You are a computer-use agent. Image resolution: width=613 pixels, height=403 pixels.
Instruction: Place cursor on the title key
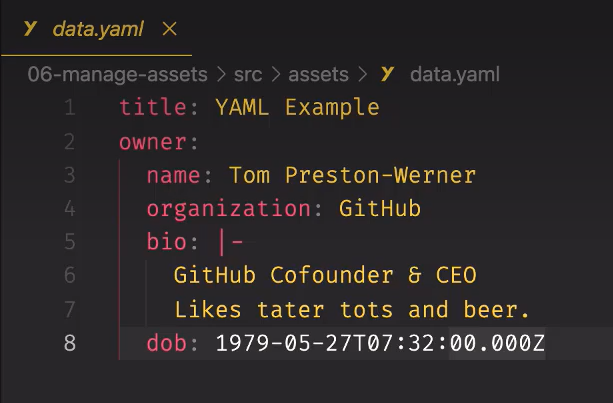153,107
